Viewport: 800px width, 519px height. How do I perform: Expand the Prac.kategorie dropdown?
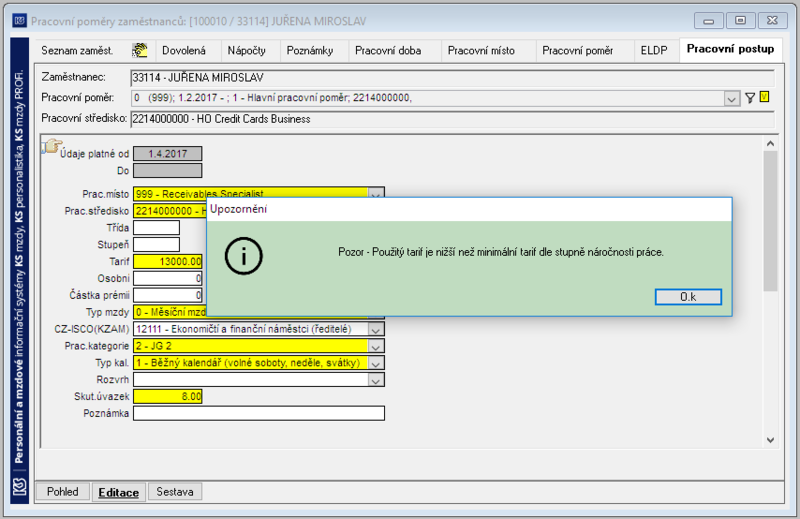click(x=376, y=347)
